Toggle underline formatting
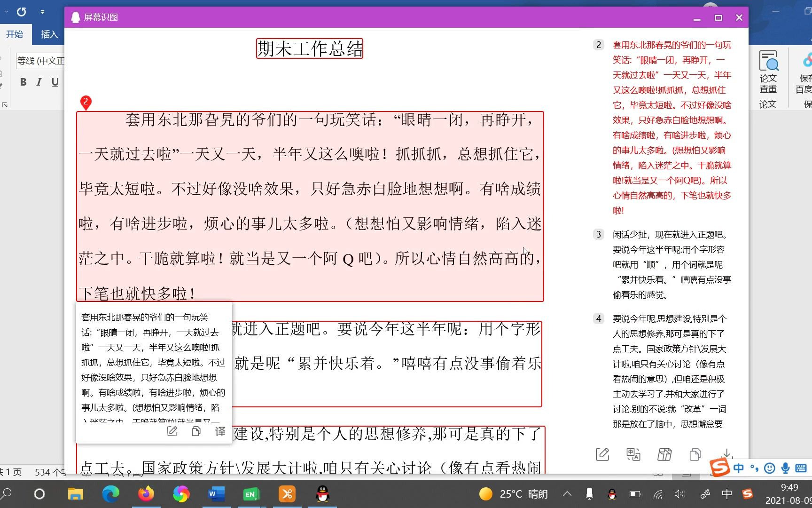The image size is (812, 508). [55, 81]
